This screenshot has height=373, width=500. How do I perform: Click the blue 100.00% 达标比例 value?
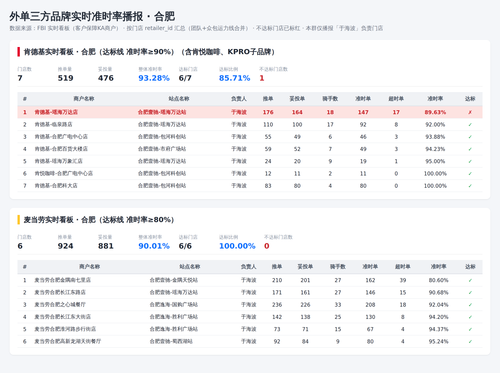[x=237, y=246]
